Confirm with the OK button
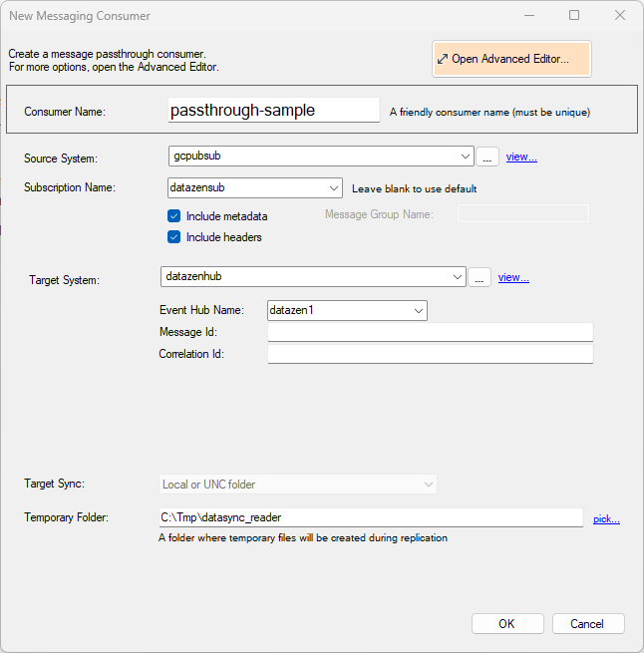 pos(507,624)
